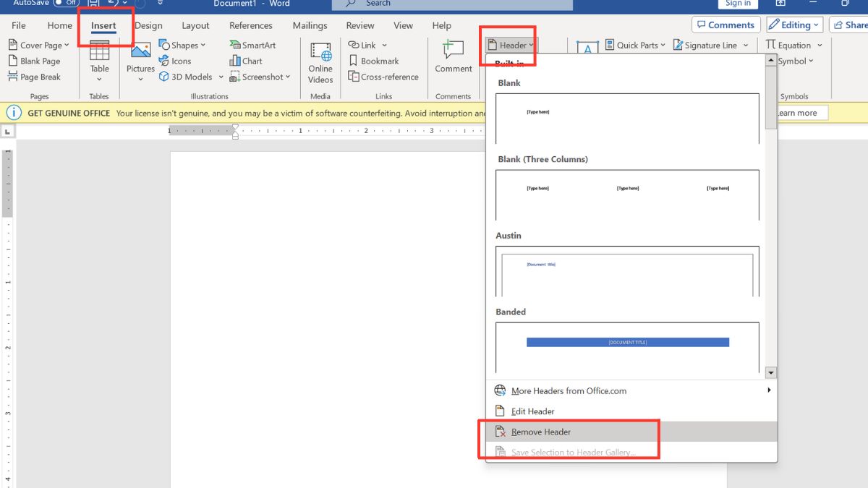Image resolution: width=868 pixels, height=488 pixels.
Task: Click the ruler tab selector icon
Action: 8,132
